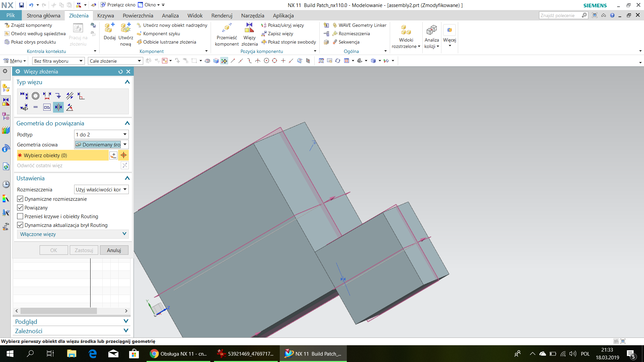
Task: Click the selection crosshair icon beside Wybierz obiekty
Action: tap(123, 155)
